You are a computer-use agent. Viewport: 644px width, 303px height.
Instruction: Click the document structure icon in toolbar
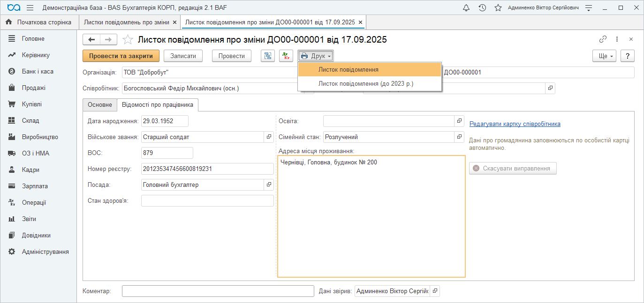click(268, 56)
